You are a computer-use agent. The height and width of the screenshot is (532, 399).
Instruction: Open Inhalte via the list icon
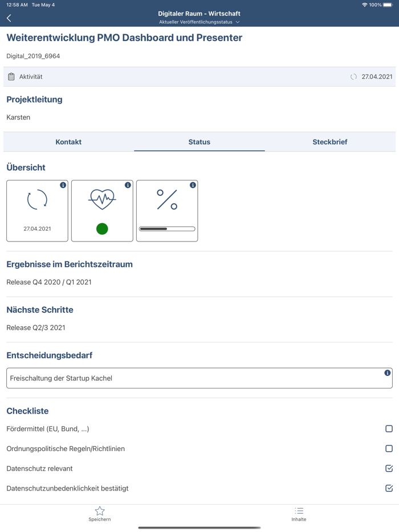click(299, 511)
